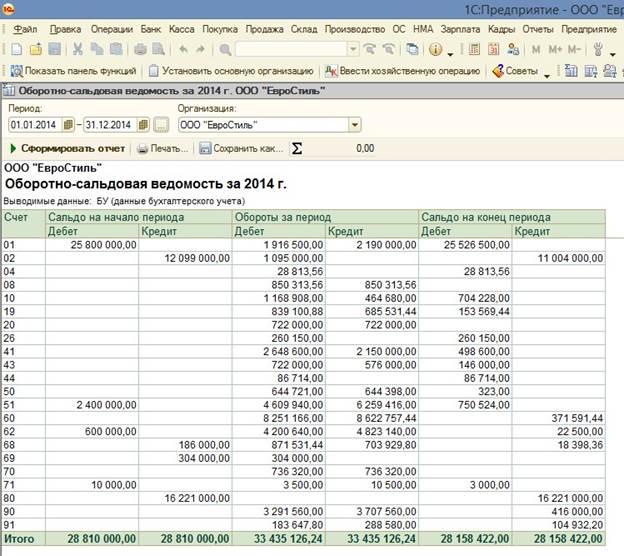Click the sigma sum icon
The image size is (624, 556).
click(x=299, y=148)
